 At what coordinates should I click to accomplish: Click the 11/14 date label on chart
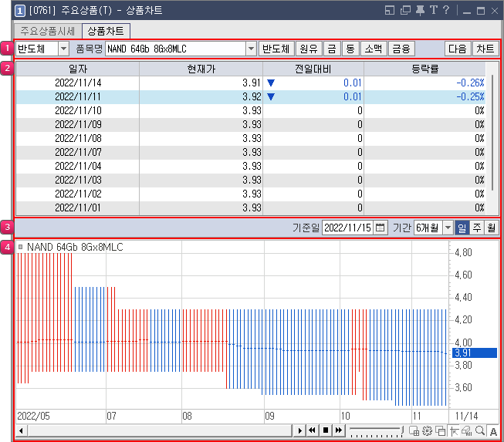[467, 417]
